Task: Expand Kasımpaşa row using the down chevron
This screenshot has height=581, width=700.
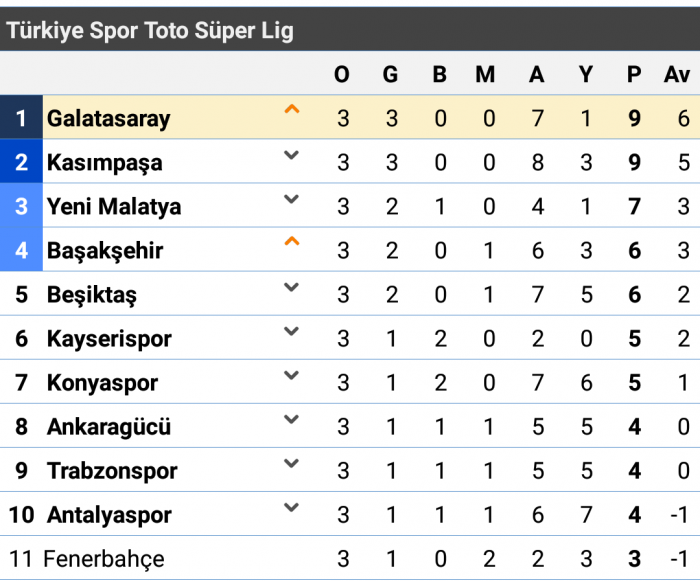Action: pyautogui.click(x=292, y=155)
